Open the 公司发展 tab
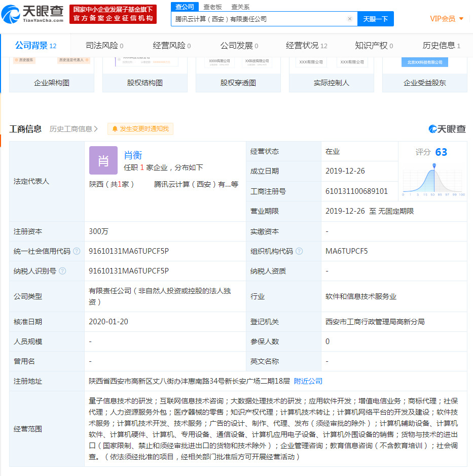The image size is (473, 476). pos(239,46)
